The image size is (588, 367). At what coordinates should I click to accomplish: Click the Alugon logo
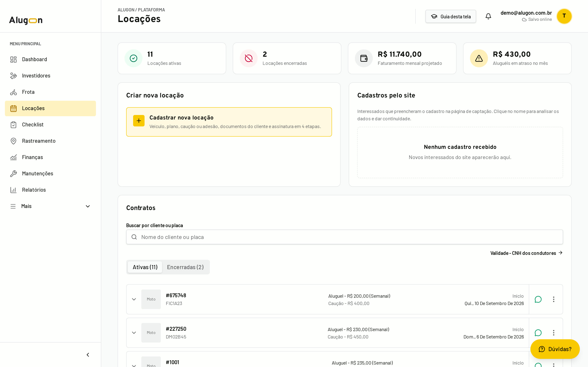click(26, 20)
